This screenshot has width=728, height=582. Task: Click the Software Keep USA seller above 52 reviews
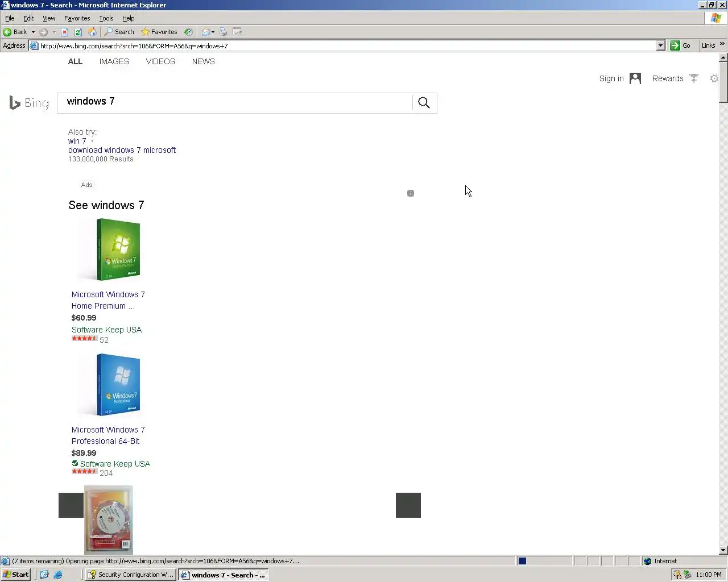coord(106,330)
